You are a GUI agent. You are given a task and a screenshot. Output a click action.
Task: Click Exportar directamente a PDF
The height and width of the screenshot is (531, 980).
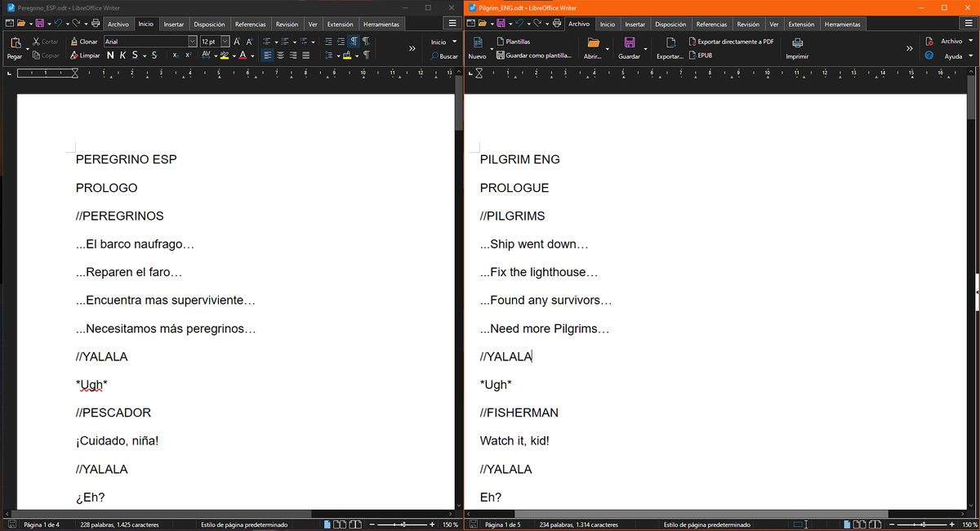(731, 42)
